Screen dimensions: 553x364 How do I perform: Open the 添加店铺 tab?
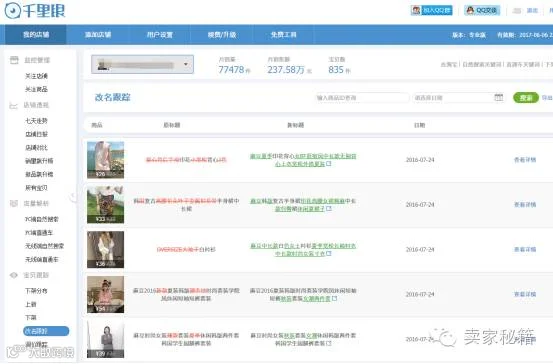coord(98,35)
